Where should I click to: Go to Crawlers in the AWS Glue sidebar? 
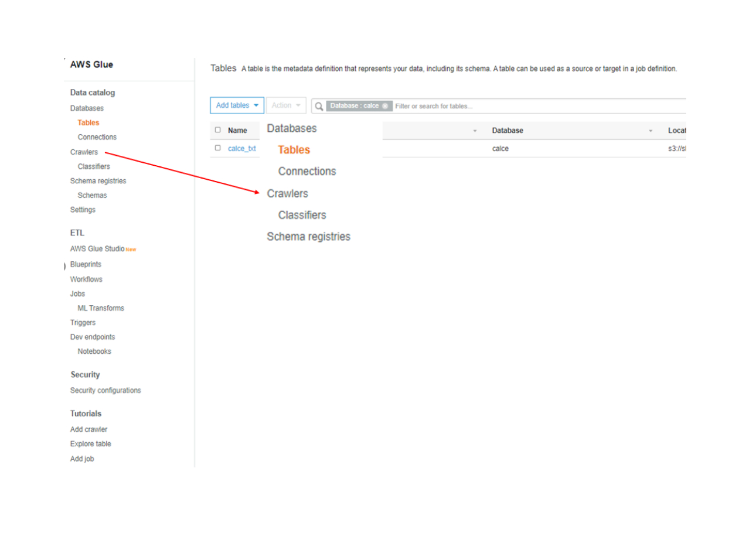pos(84,152)
